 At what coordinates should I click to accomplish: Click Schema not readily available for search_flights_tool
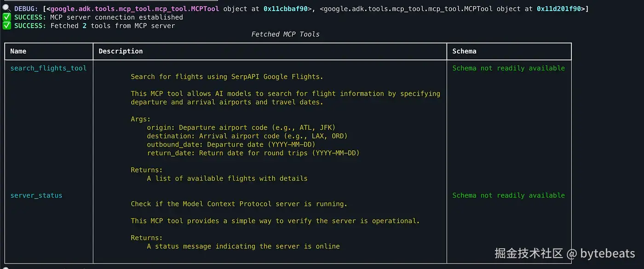(508, 68)
